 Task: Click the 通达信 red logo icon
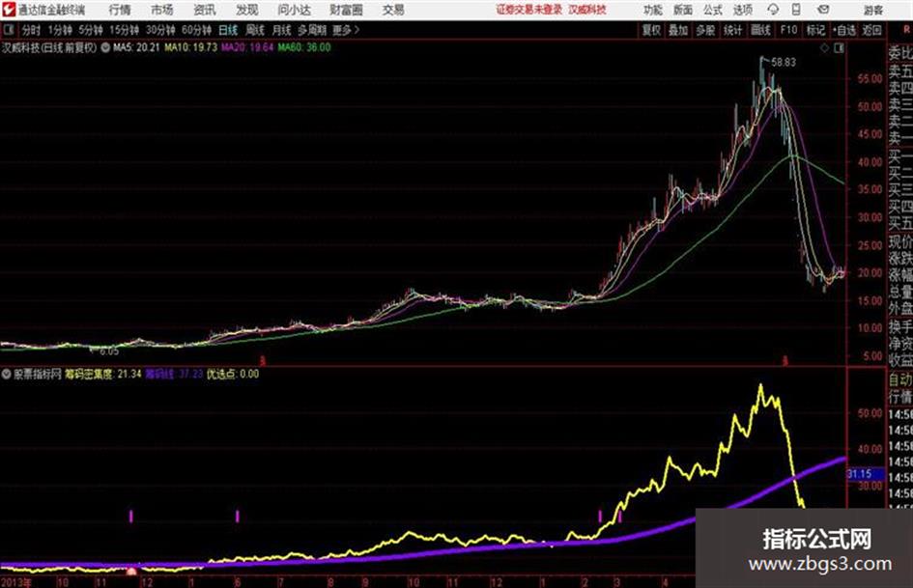pyautogui.click(x=9, y=10)
